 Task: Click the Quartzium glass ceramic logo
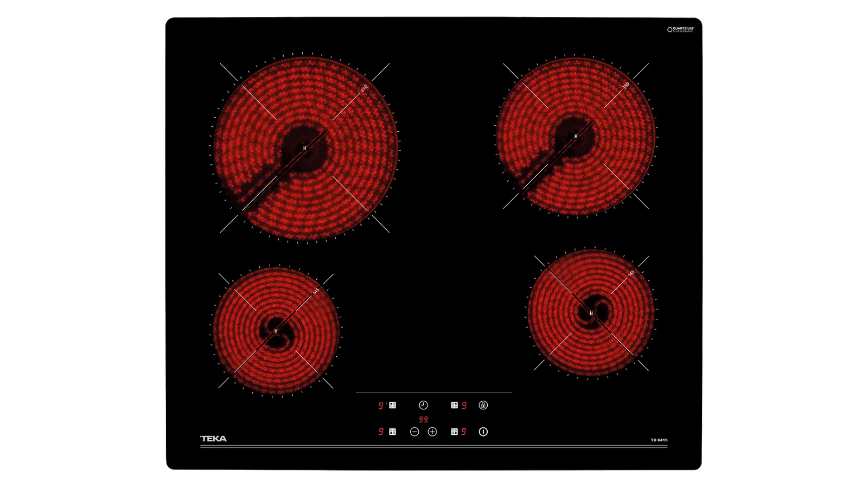(x=681, y=29)
